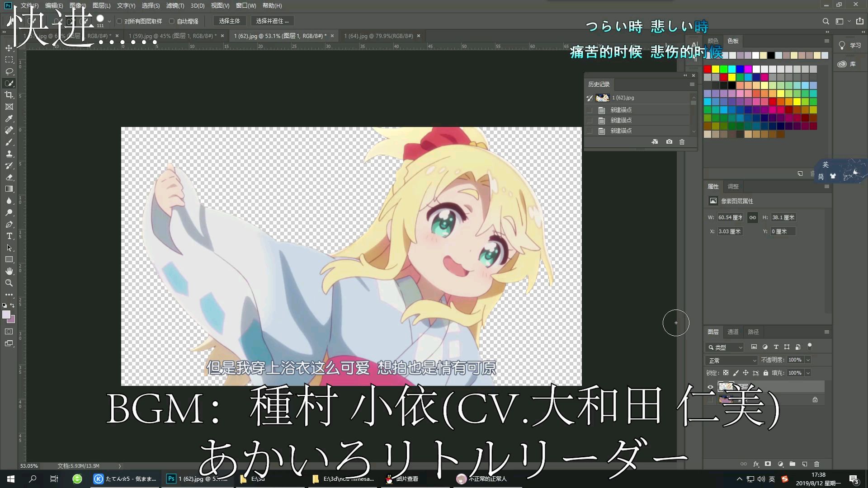The width and height of the screenshot is (868, 488).
Task: Delete layer using trash icon in Layers
Action: [x=816, y=464]
